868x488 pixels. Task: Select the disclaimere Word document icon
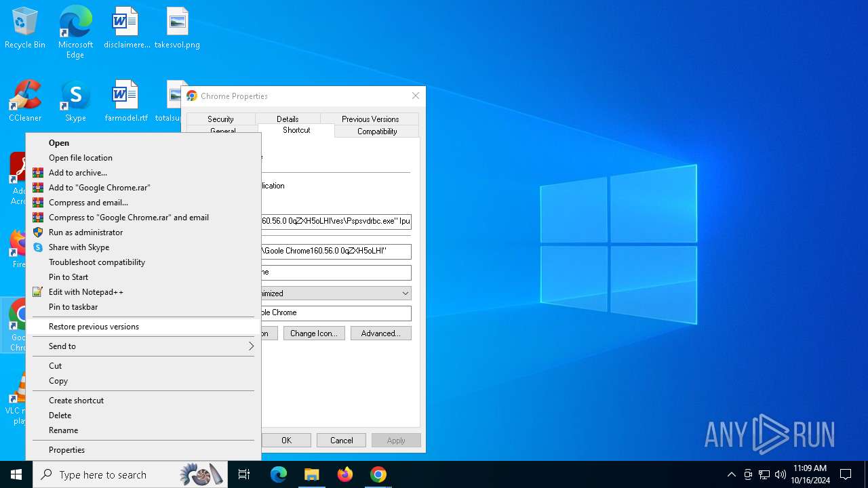pos(127,28)
